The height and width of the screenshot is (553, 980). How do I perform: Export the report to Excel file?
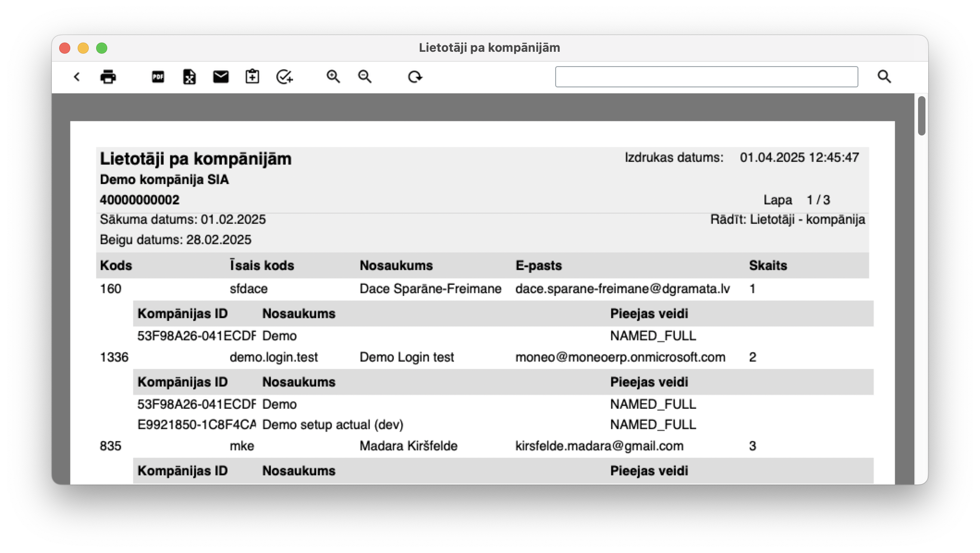click(x=190, y=77)
